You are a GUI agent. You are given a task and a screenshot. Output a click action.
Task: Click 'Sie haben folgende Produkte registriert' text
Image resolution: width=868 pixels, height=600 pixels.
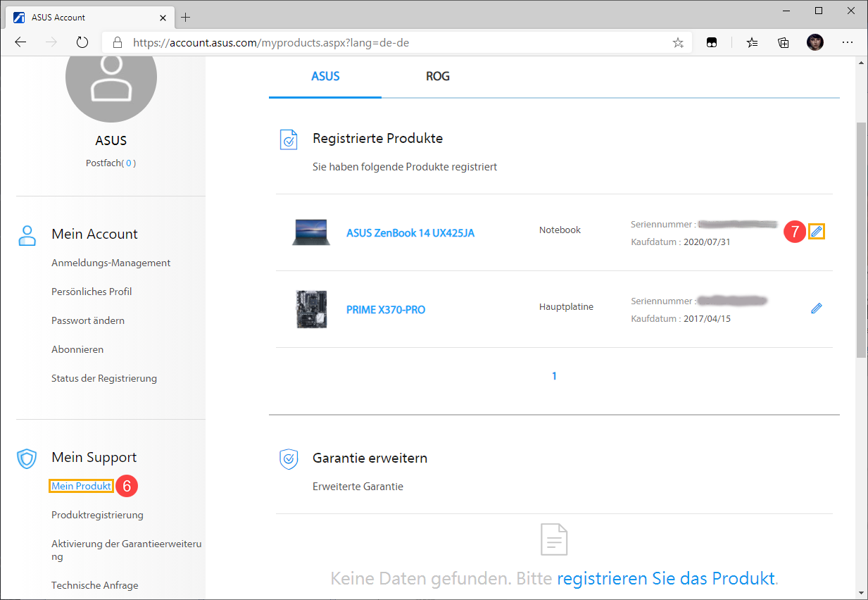pos(405,167)
